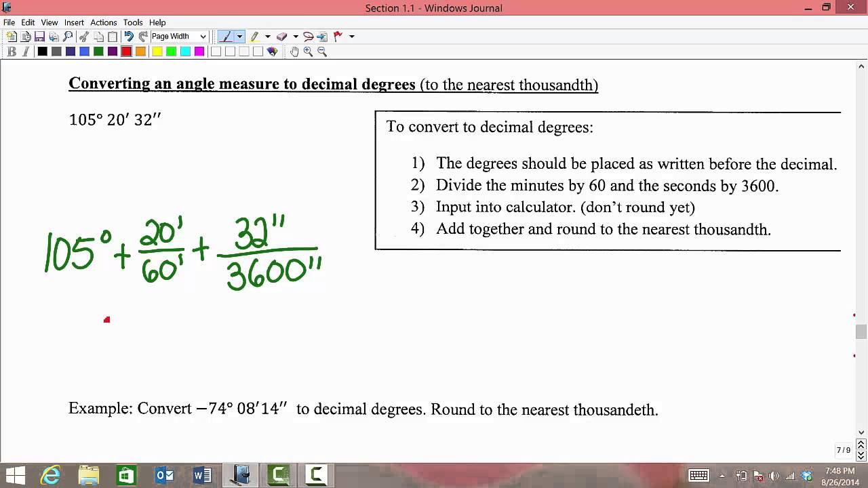
Task: Click the Save diskette icon
Action: tap(39, 37)
